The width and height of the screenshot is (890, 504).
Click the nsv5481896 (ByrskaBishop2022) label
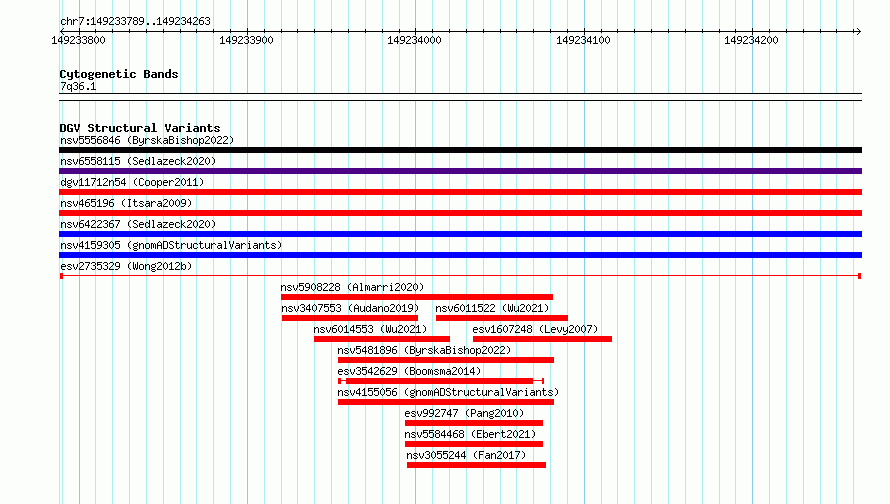[424, 350]
